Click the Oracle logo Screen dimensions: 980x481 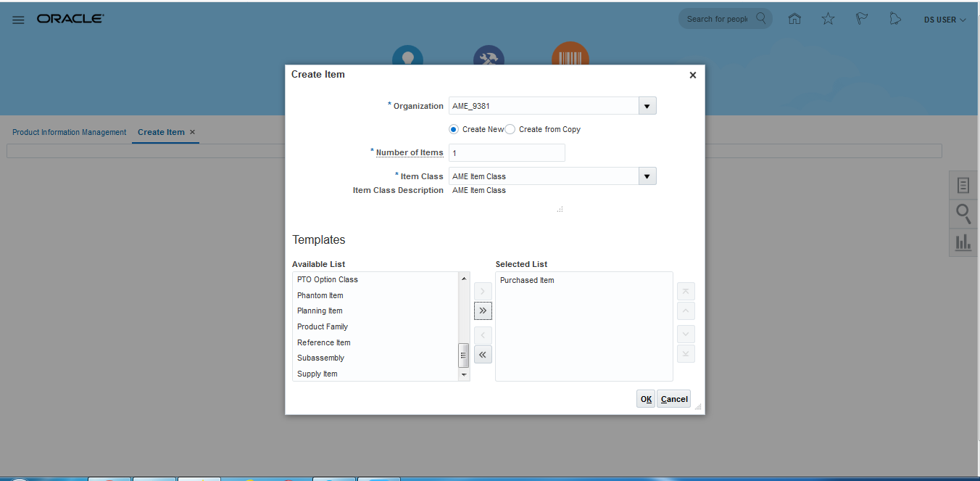coord(70,19)
